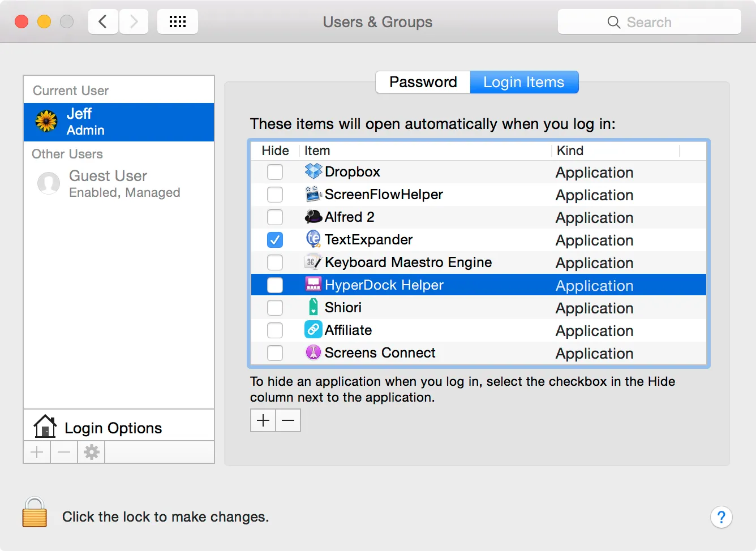Click the Show All grid icon

(177, 22)
